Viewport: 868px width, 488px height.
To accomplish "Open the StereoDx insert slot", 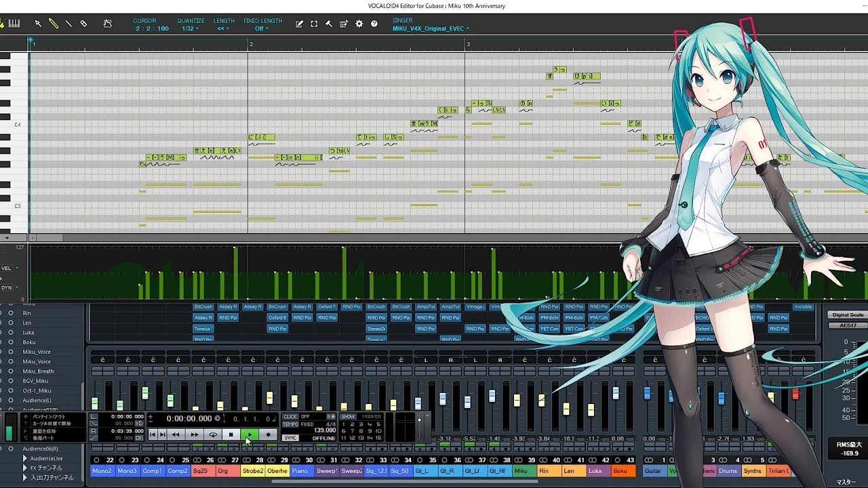I will (376, 329).
